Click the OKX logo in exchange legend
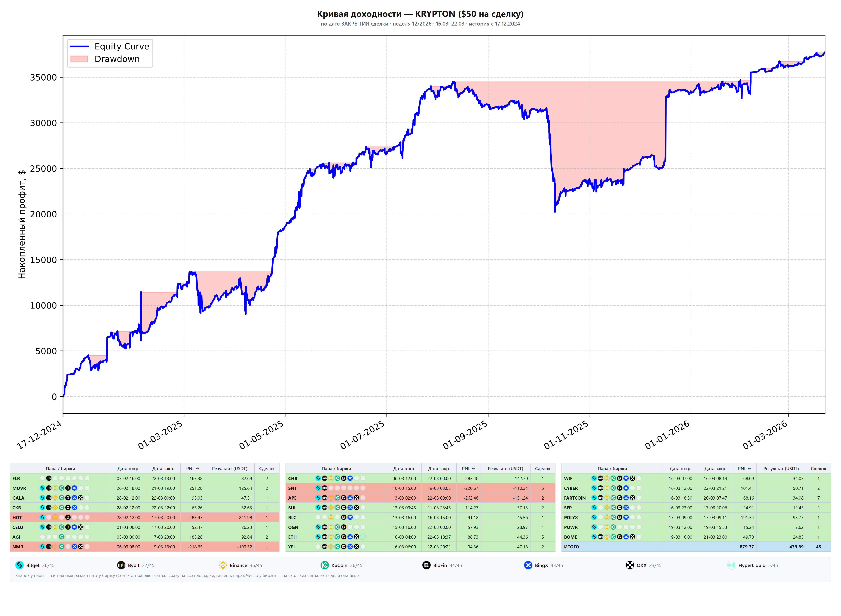This screenshot has height=616, width=841. 630,565
